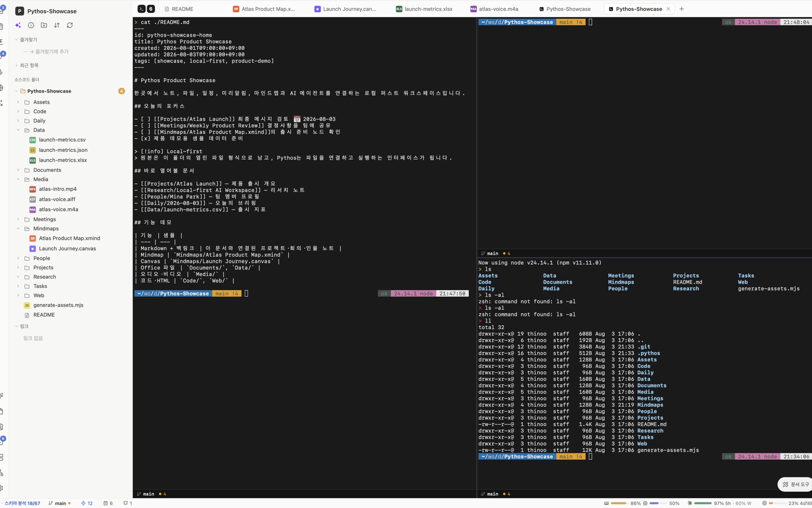Expand the Code folder

(x=18, y=111)
